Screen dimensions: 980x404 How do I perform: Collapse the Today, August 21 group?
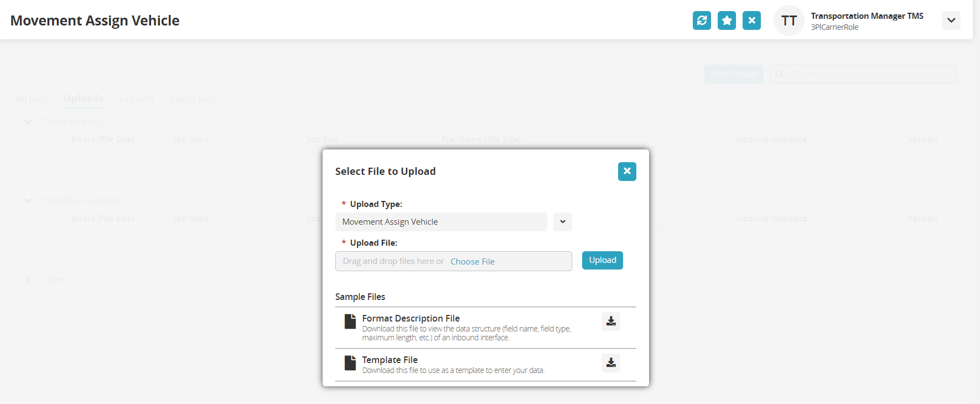pos(28,122)
